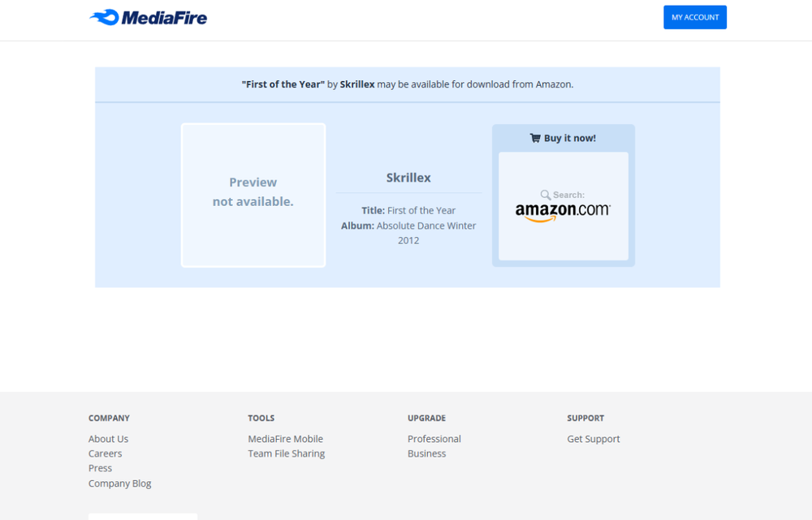This screenshot has width=812, height=520.
Task: Click the magnifier icon beside Search
Action: 546,195
